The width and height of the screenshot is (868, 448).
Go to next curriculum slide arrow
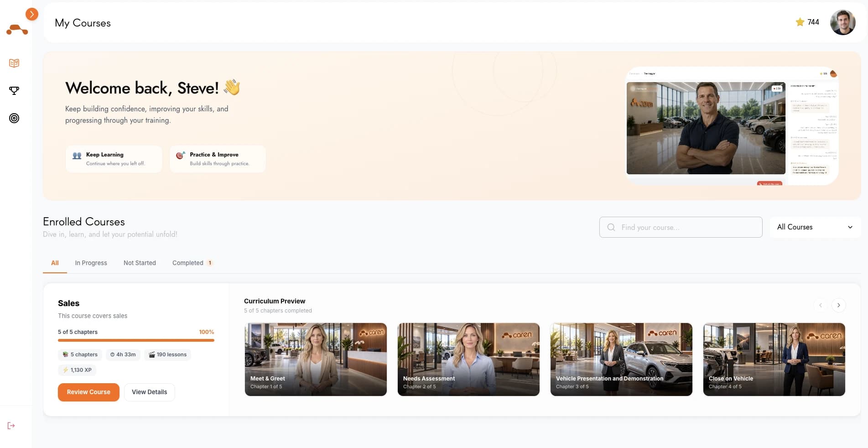point(838,305)
